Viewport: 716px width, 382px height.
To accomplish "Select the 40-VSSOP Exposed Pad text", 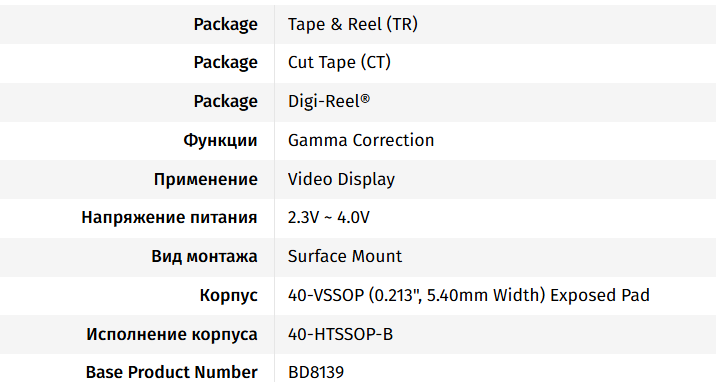I will point(469,295).
